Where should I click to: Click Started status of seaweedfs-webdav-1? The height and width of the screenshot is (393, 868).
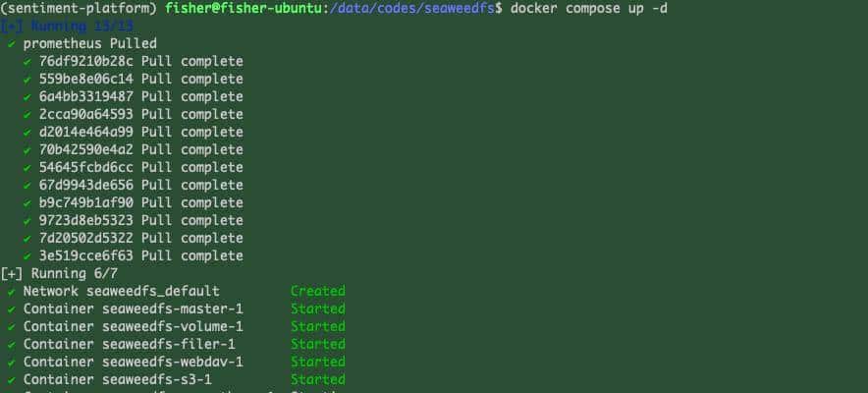pyautogui.click(x=318, y=363)
